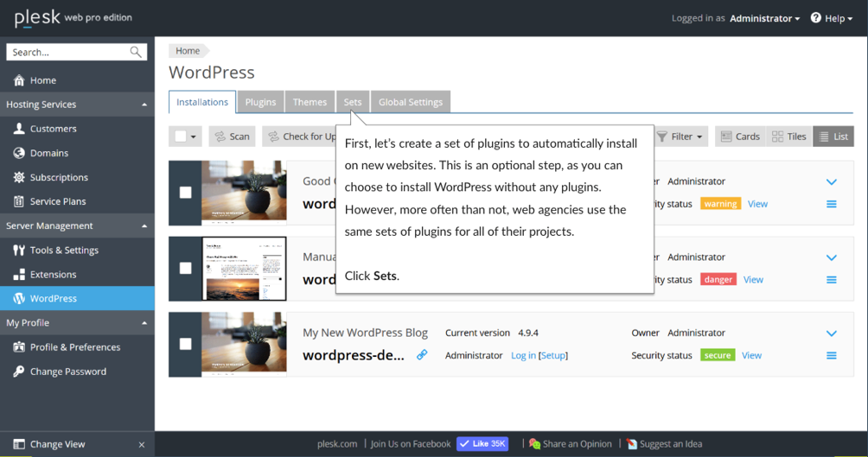Screen dimensions: 868x457
Task: Click Check for Updates button
Action: (x=299, y=136)
